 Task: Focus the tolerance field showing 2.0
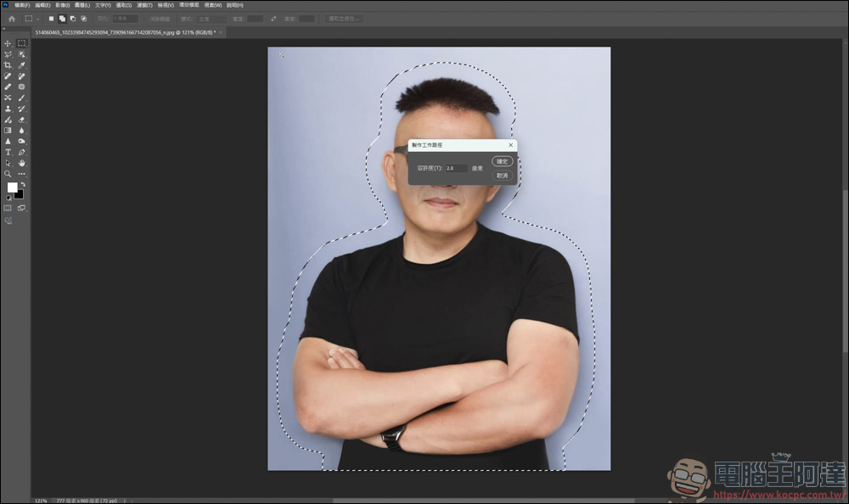(457, 168)
